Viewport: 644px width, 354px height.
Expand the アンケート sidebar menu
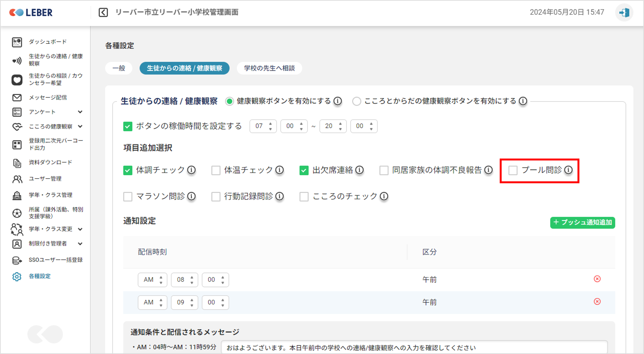(x=80, y=112)
